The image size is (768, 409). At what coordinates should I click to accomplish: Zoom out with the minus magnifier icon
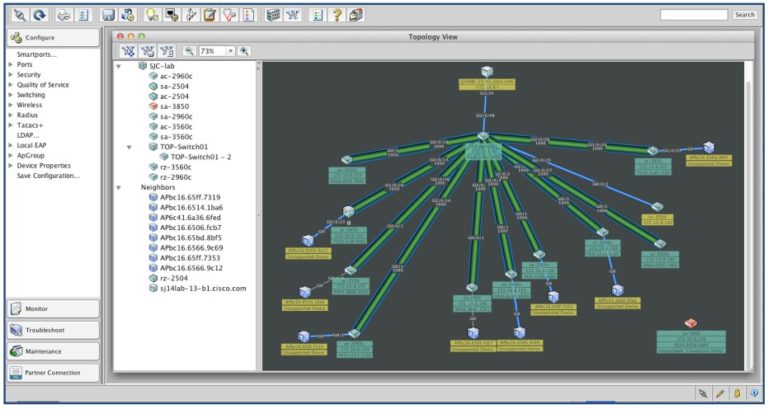click(x=189, y=51)
